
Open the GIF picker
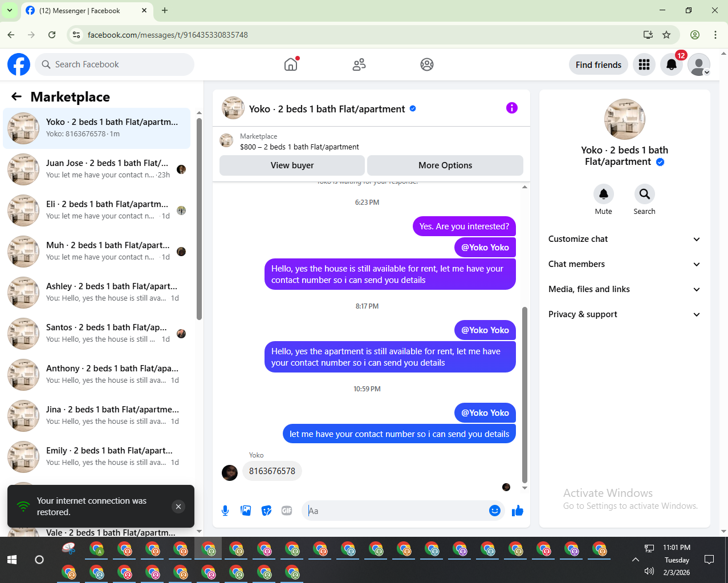[287, 511]
